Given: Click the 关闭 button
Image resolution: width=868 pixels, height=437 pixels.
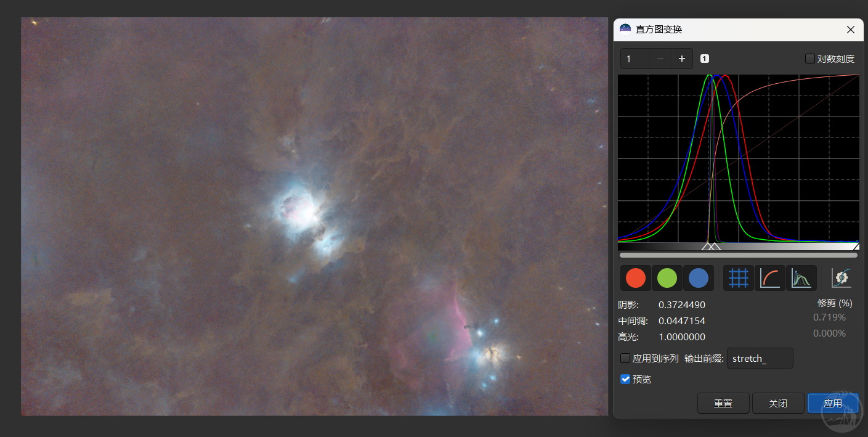Looking at the screenshot, I should coord(778,404).
